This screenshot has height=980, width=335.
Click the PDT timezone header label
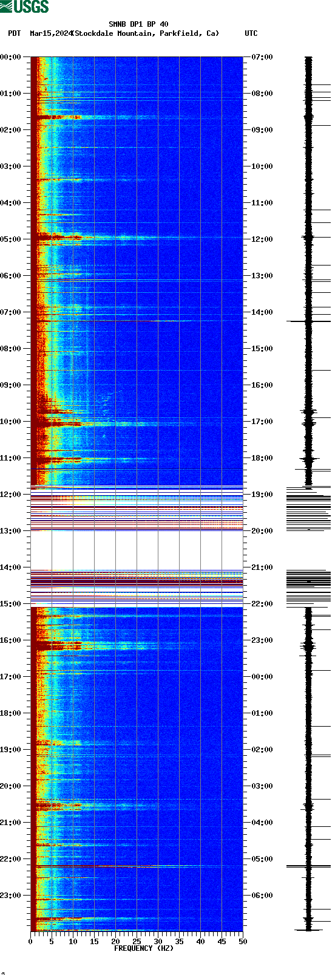pyautogui.click(x=14, y=33)
